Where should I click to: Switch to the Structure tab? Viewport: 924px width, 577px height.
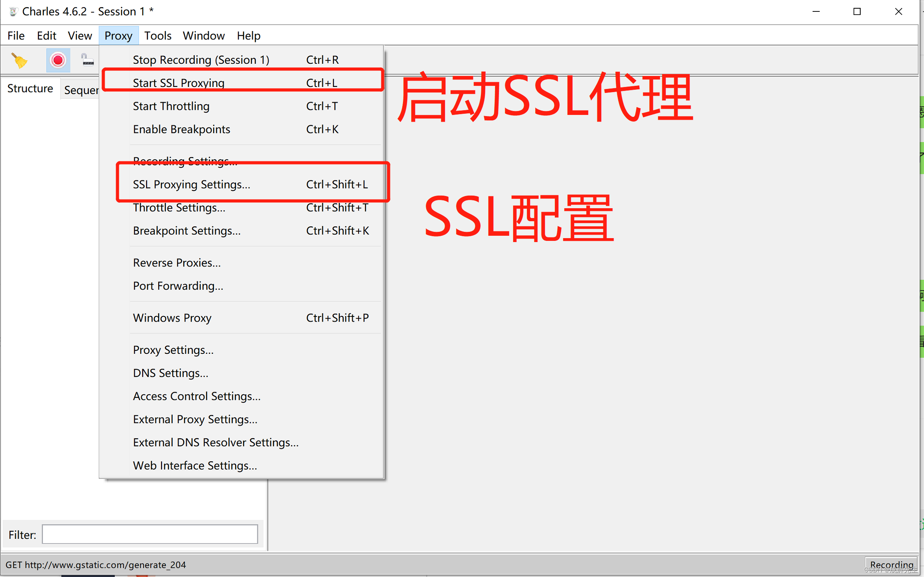coord(30,89)
